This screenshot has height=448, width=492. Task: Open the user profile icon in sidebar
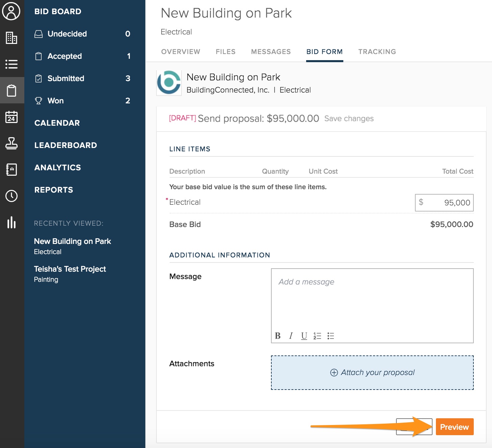click(11, 11)
